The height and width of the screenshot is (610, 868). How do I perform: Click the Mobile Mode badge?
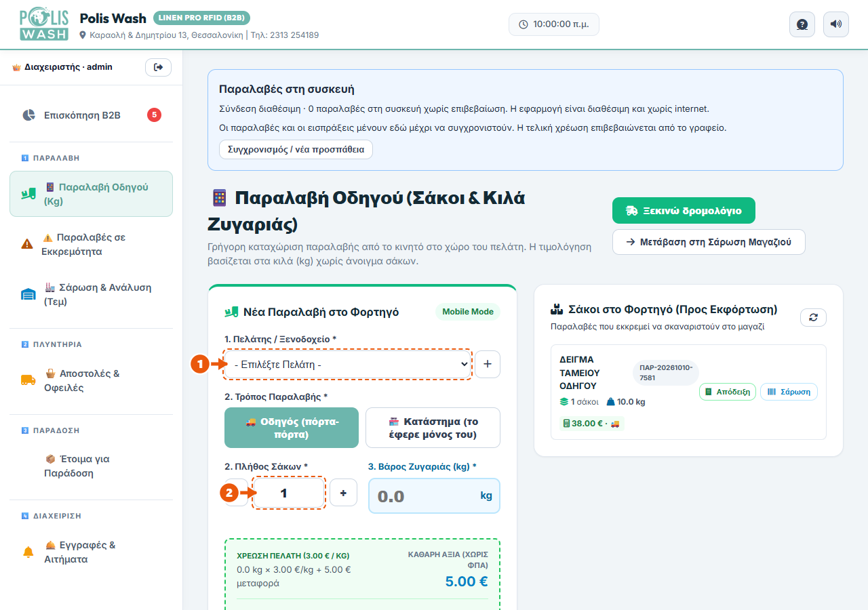pos(468,312)
